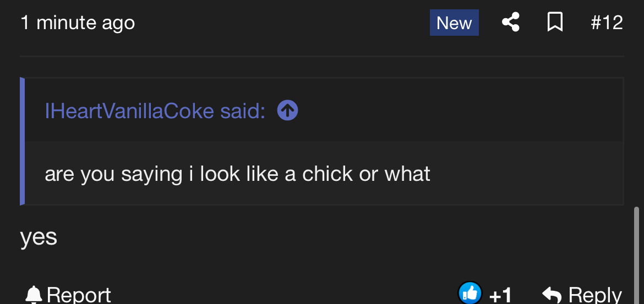Click the New post badge
This screenshot has height=304, width=644.
(454, 23)
